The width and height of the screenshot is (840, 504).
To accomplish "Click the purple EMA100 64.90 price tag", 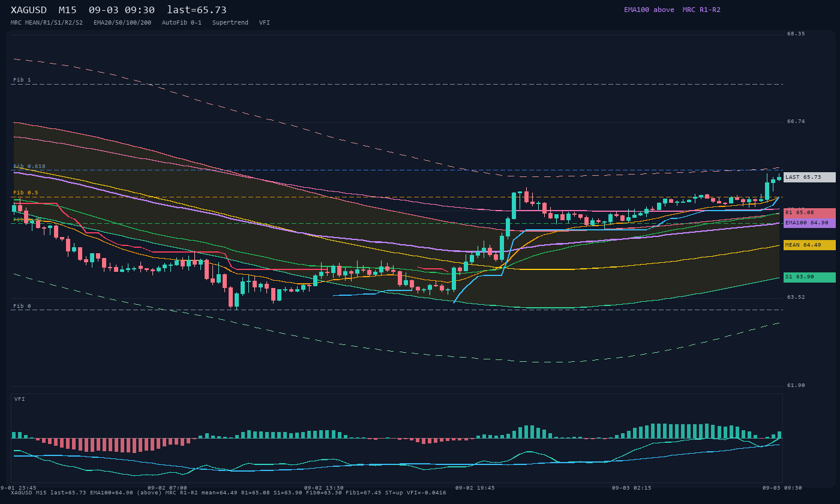I will click(809, 223).
